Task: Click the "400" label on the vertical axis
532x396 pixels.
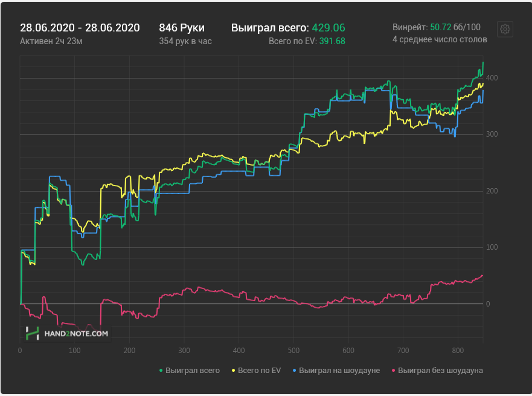Action: pyautogui.click(x=492, y=78)
